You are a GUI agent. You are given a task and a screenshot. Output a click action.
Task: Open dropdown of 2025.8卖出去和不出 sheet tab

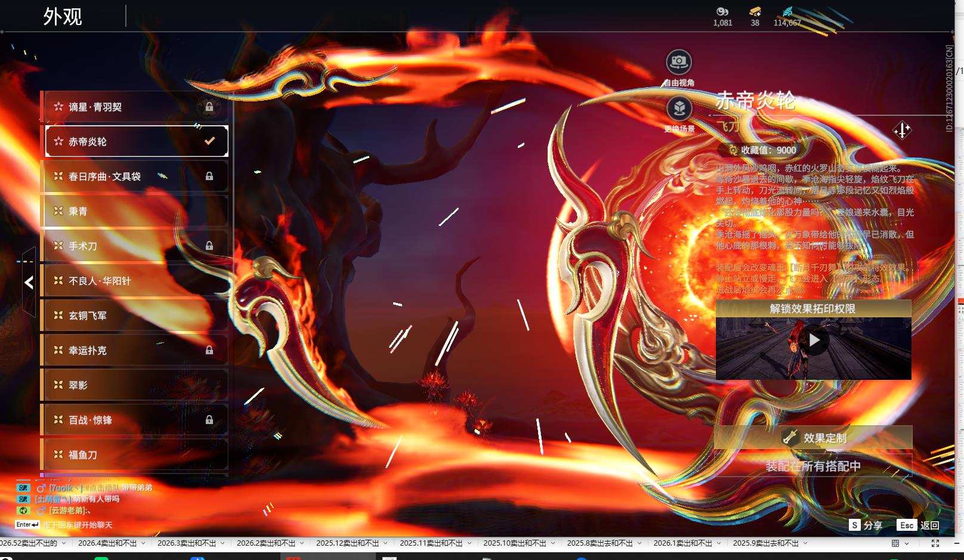639,543
